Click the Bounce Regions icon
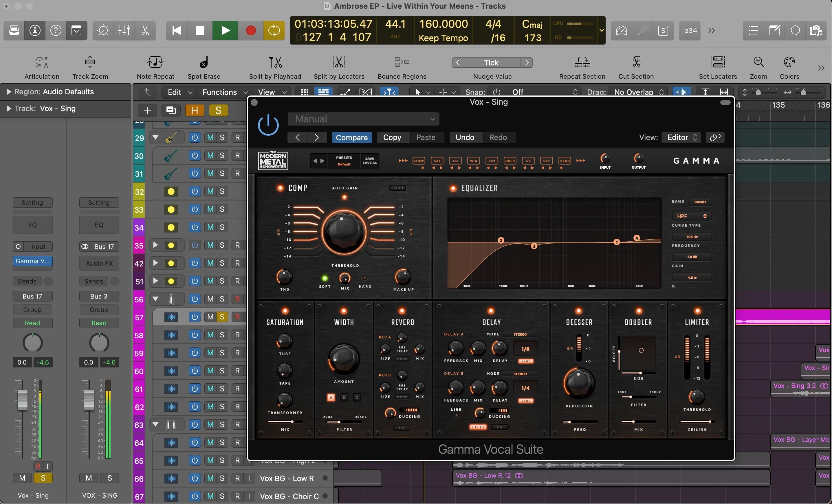This screenshot has height=504, width=832. (402, 62)
